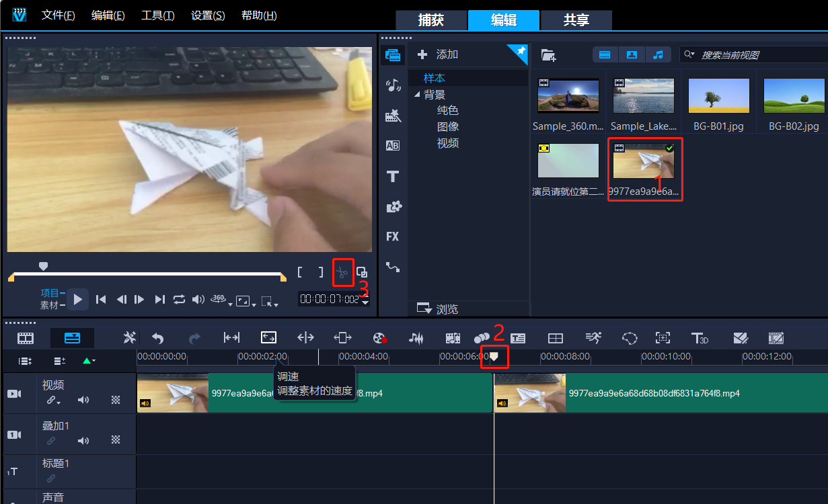Screen dimensions: 828x504
Task: Open the preview resize dropdown arrow
Action: coord(254,304)
